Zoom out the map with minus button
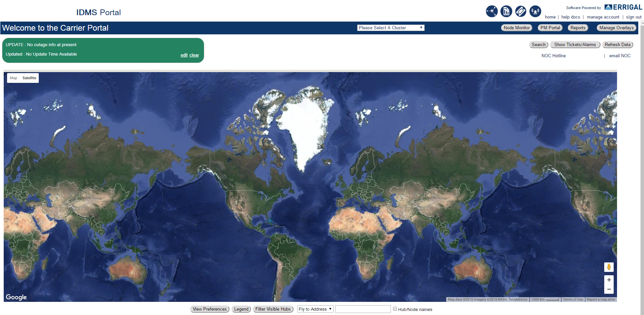 (609, 289)
